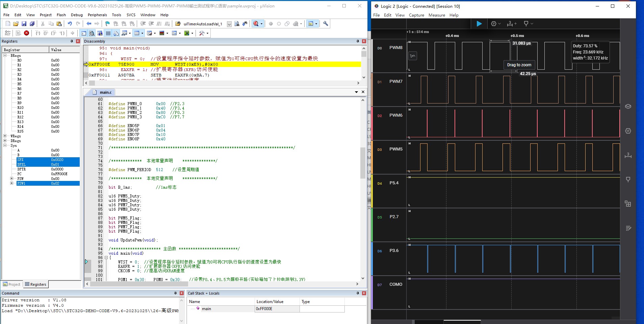This screenshot has width=644, height=324.
Task: Expand the WRegs register group
Action: [x=5, y=136]
